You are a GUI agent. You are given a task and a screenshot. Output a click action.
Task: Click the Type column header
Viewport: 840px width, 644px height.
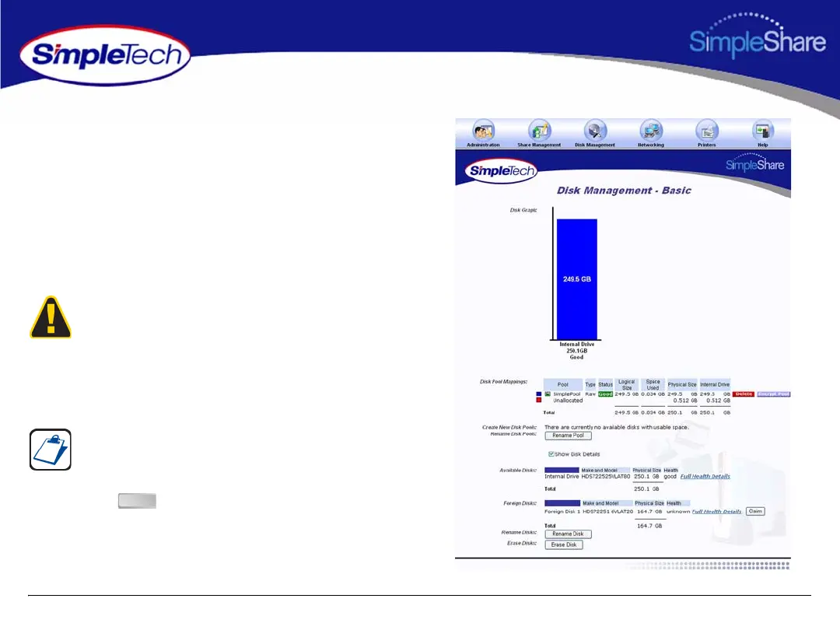[x=590, y=385]
